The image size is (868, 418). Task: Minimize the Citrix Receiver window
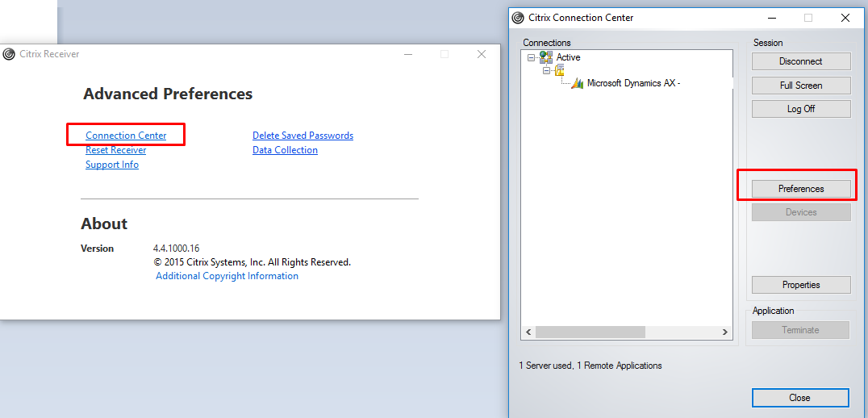(408, 54)
